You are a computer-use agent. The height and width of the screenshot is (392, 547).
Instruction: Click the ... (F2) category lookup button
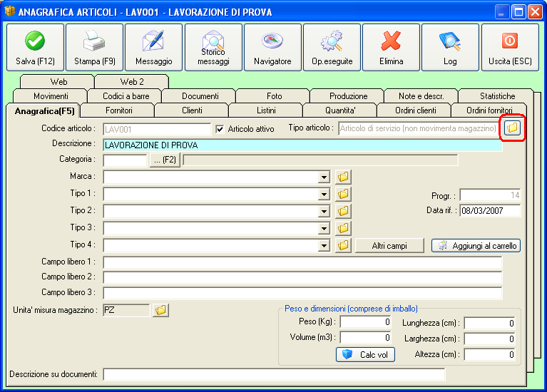[165, 160]
